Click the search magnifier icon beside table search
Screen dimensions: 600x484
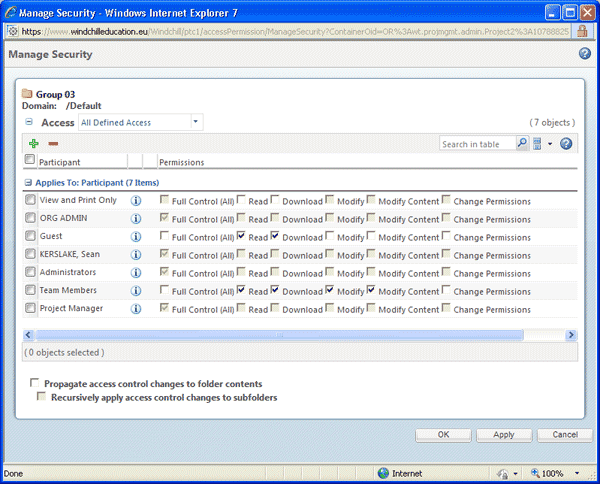click(522, 144)
